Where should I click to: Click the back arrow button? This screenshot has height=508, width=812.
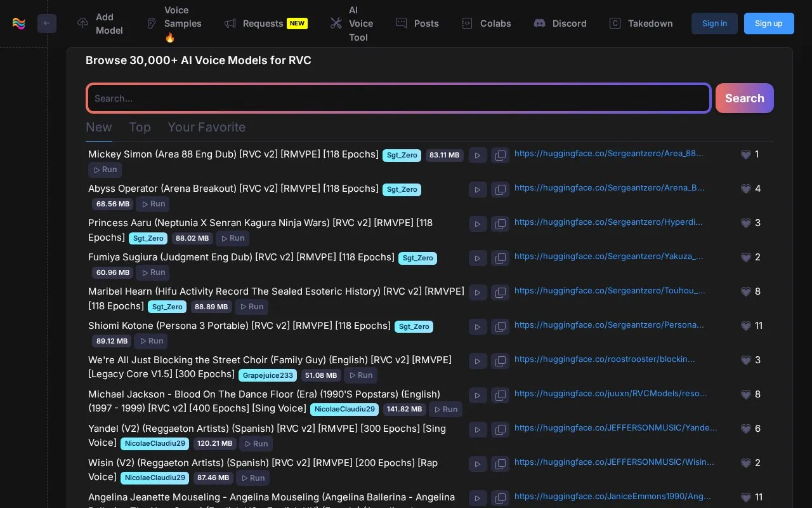pos(47,23)
